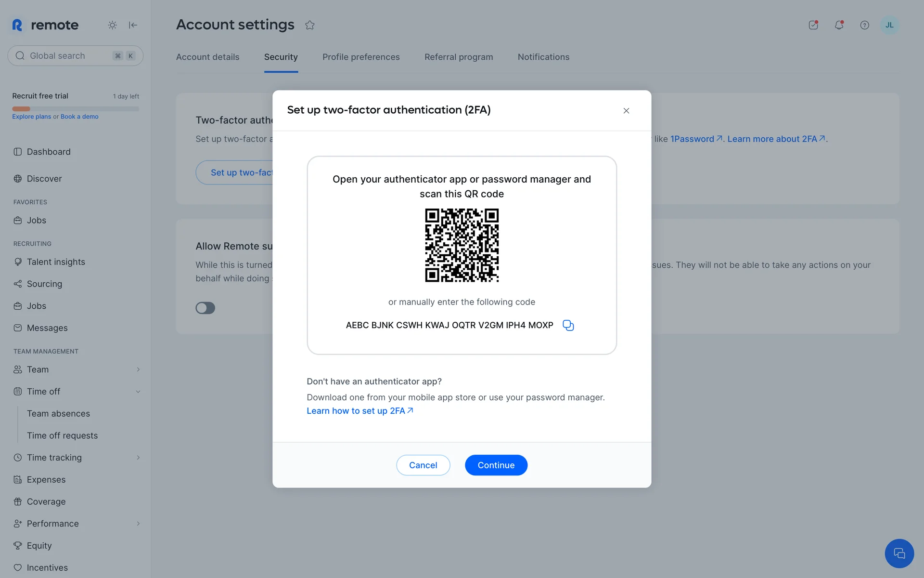This screenshot has height=578, width=924.
Task: Expand the Performance menu
Action: (138, 524)
